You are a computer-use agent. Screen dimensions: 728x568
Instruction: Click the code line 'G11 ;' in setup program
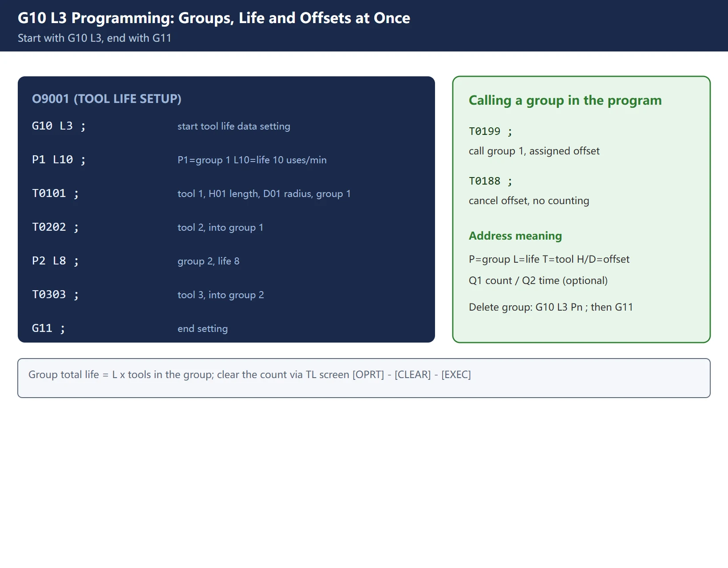(x=48, y=328)
